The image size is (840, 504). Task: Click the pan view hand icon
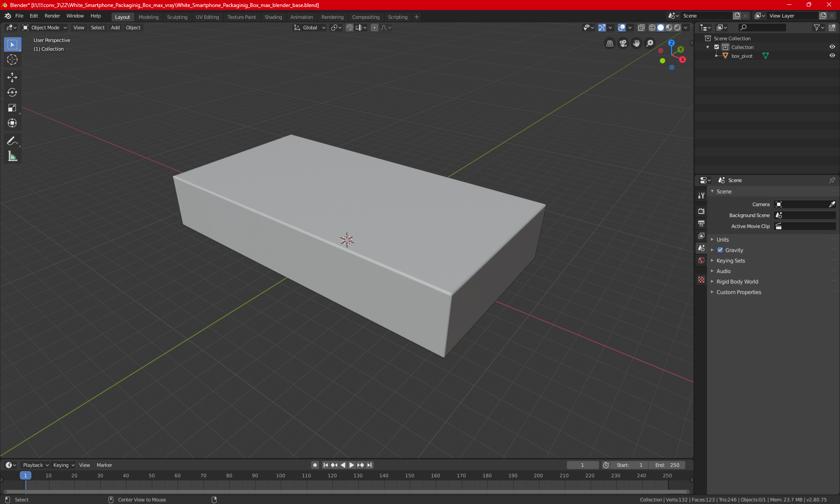pos(637,43)
